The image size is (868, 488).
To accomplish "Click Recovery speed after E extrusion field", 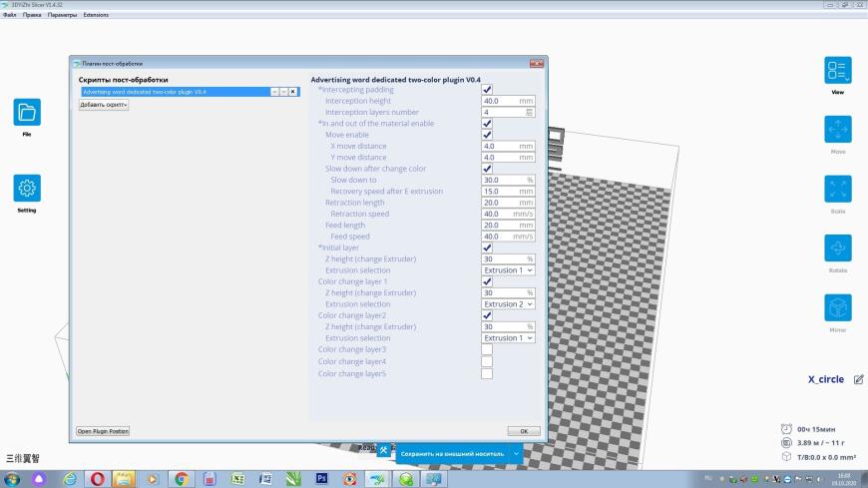I will coord(508,191).
